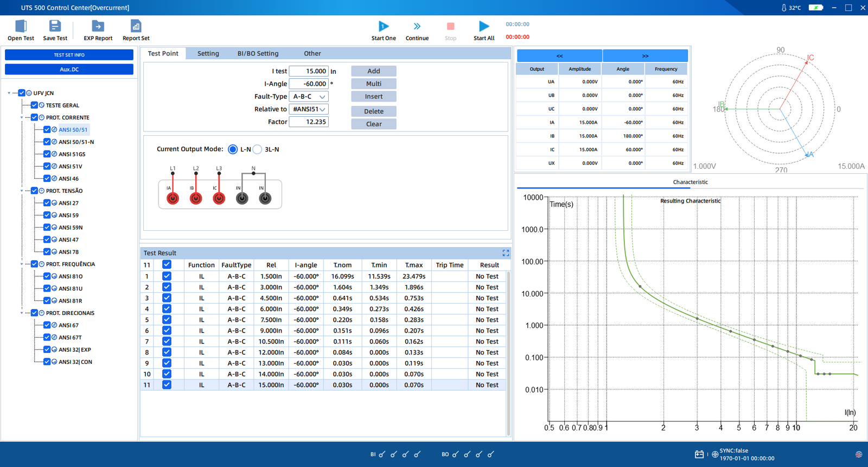
Task: Run Start All tests
Action: coord(484,26)
